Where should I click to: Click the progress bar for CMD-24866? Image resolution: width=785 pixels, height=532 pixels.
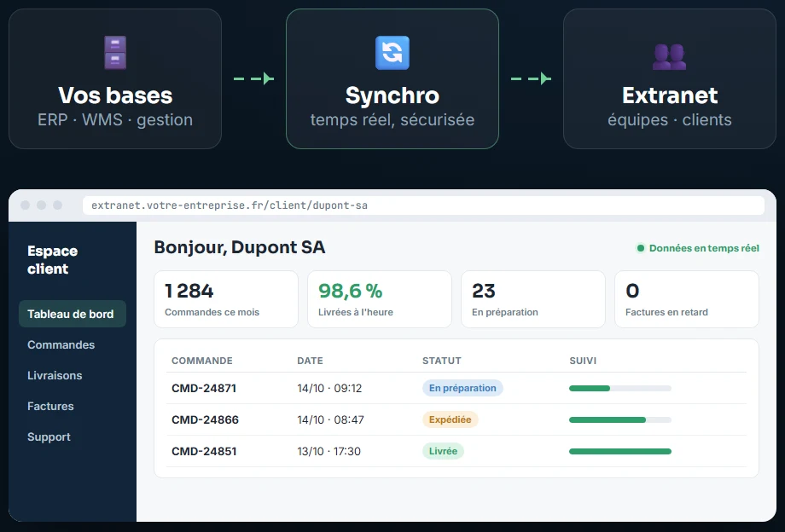click(x=620, y=420)
